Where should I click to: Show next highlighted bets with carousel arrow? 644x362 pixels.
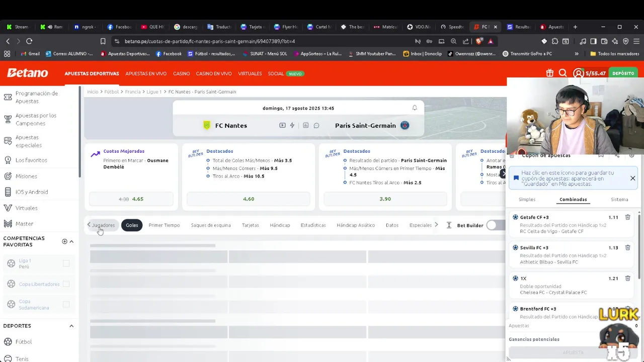click(x=502, y=173)
